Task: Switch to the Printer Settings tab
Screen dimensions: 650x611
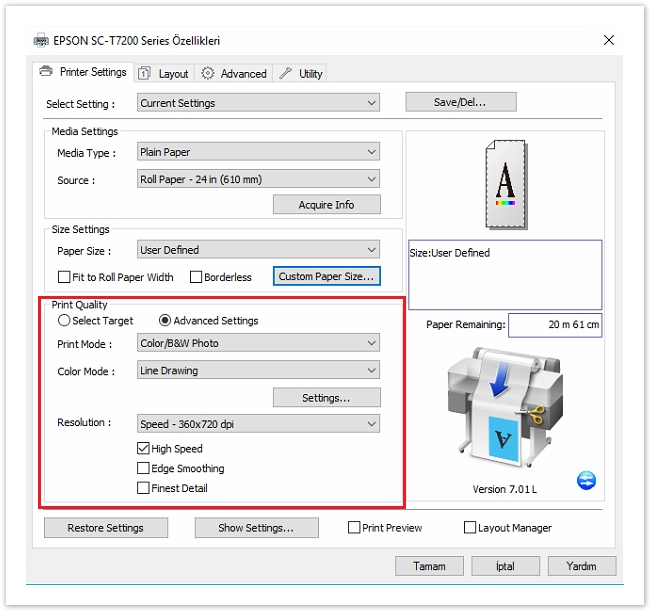Action: click(x=83, y=72)
